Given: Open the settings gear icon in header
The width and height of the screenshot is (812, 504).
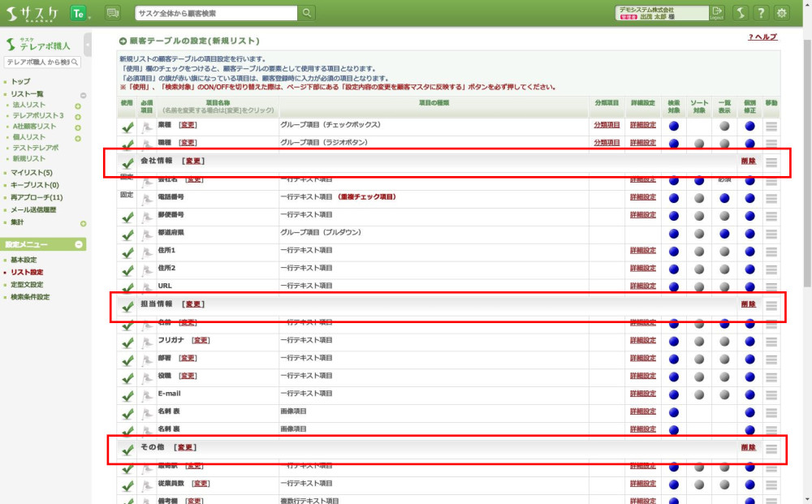Looking at the screenshot, I should coord(782,13).
